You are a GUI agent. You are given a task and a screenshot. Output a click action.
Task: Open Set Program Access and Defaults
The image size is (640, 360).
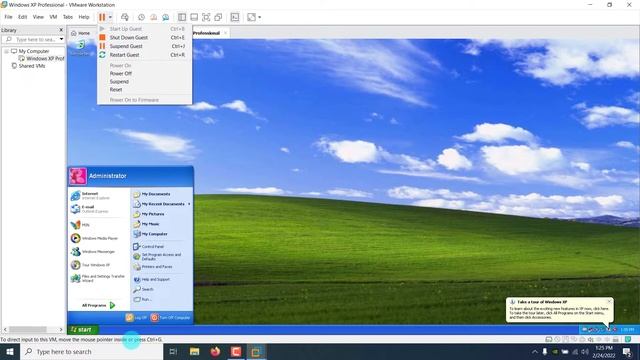pyautogui.click(x=162, y=257)
